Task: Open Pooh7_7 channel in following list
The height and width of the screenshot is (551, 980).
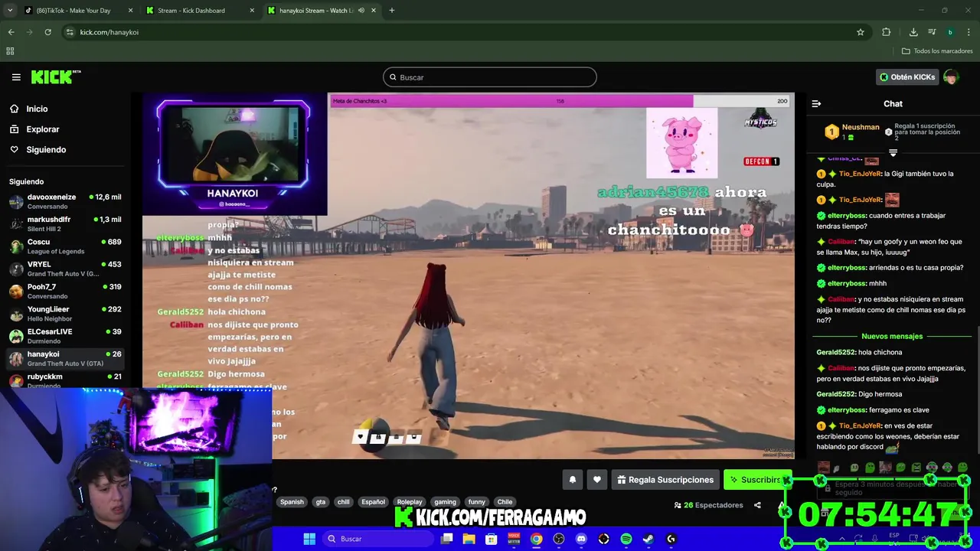Action: (64, 291)
